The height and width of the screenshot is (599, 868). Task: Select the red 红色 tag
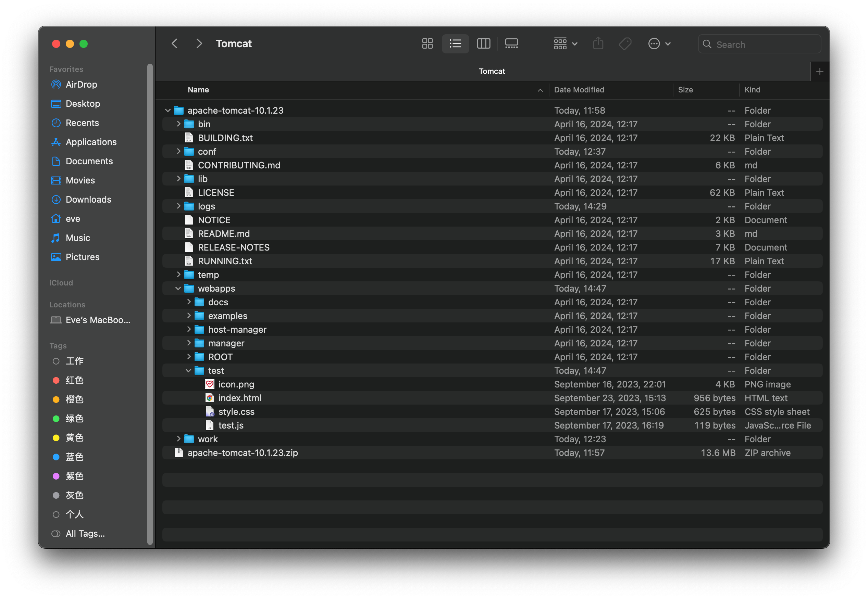pyautogui.click(x=74, y=380)
